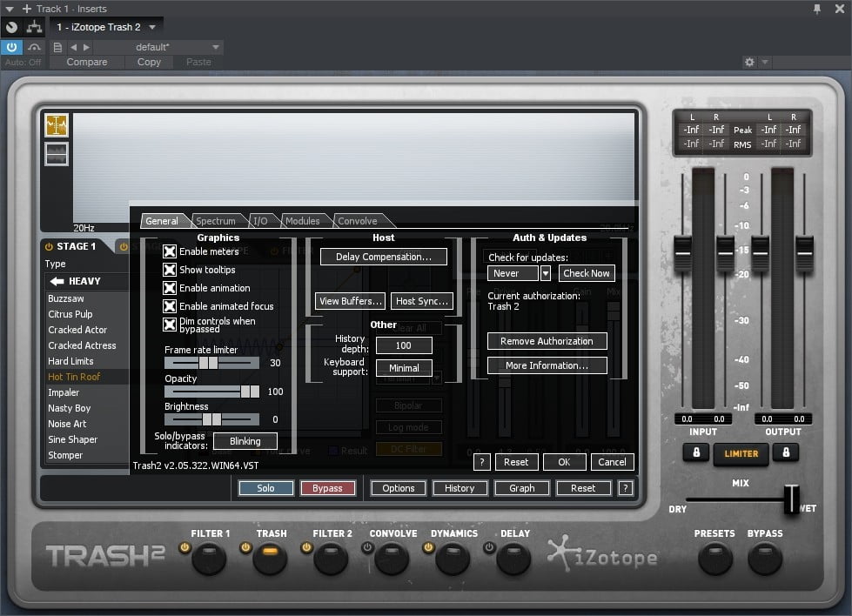852x616 pixels.
Task: Switch to the Modules tab
Action: (x=303, y=221)
